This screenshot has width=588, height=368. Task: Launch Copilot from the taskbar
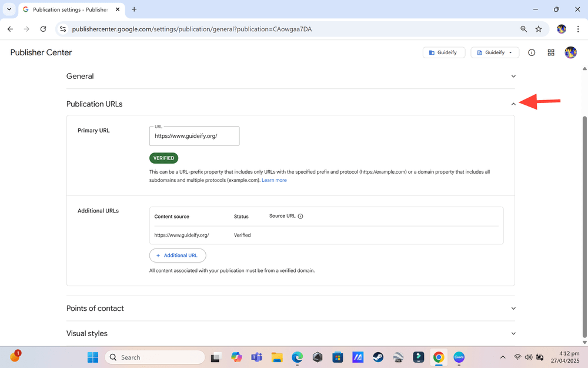tap(236, 357)
